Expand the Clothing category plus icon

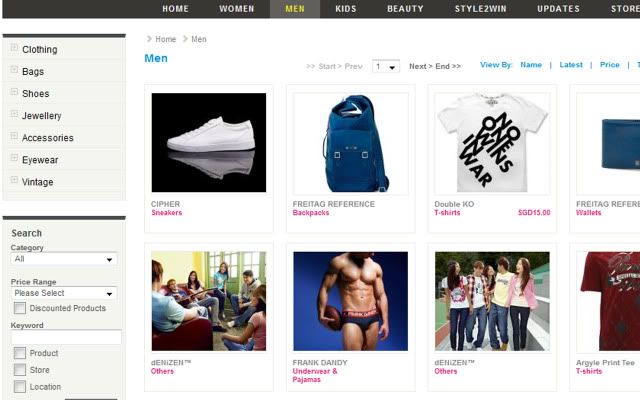tap(14, 47)
